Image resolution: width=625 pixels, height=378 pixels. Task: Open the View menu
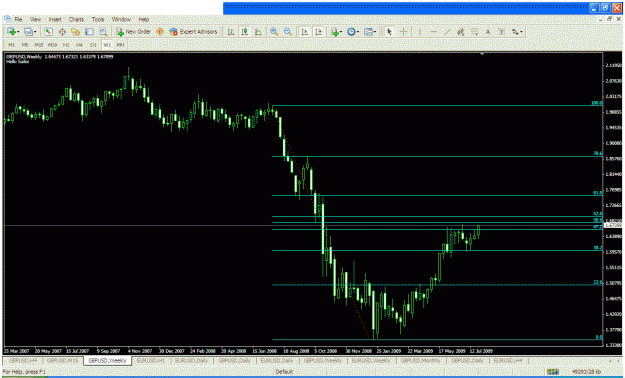click(x=35, y=19)
